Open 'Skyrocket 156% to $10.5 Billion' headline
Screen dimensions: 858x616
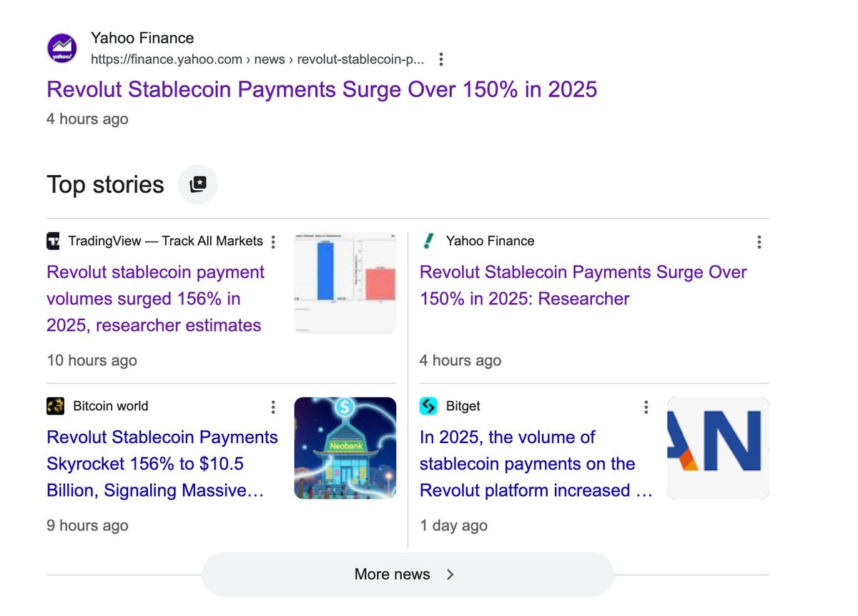(x=162, y=464)
